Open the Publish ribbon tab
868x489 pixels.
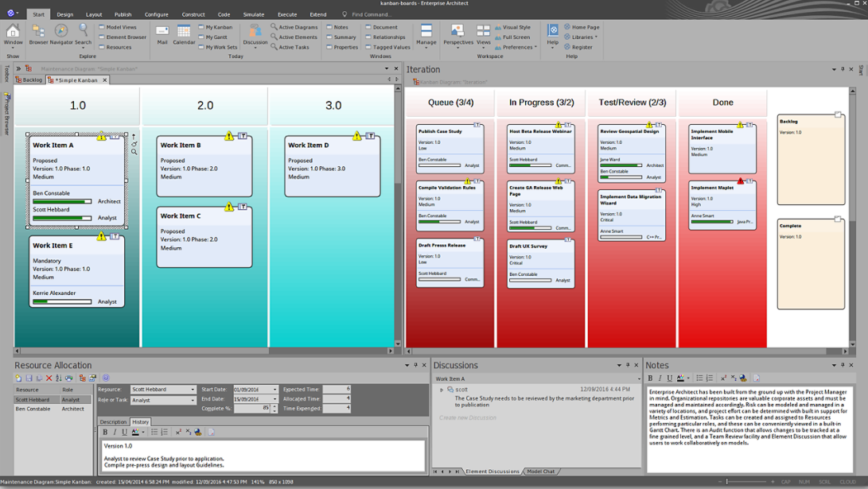point(123,14)
